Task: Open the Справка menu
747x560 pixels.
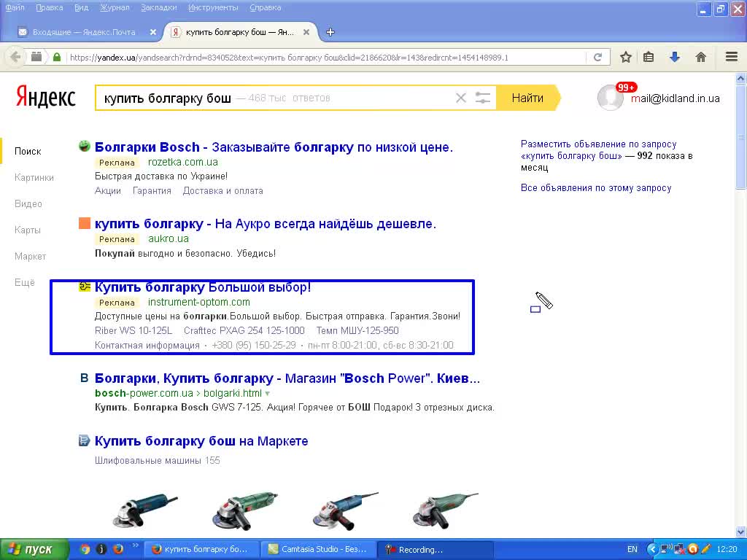Action: click(x=266, y=7)
